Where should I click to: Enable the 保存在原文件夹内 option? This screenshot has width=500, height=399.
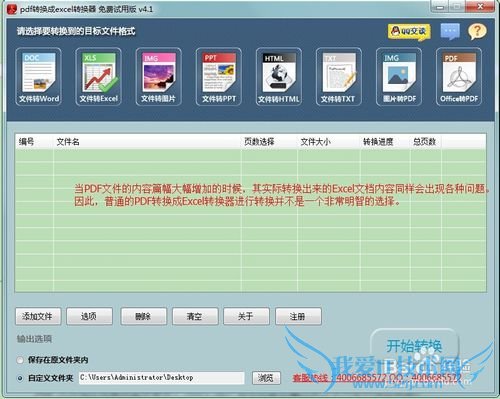click(20, 360)
